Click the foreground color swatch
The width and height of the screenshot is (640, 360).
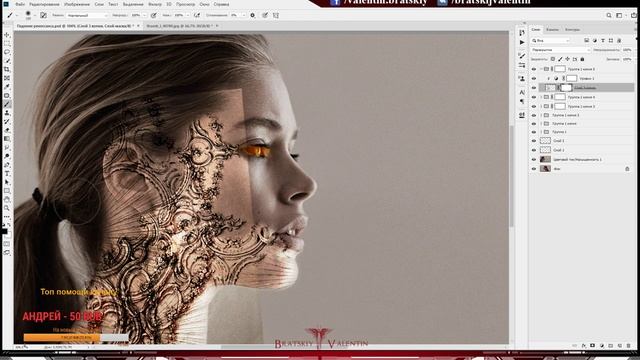pyautogui.click(x=4, y=231)
